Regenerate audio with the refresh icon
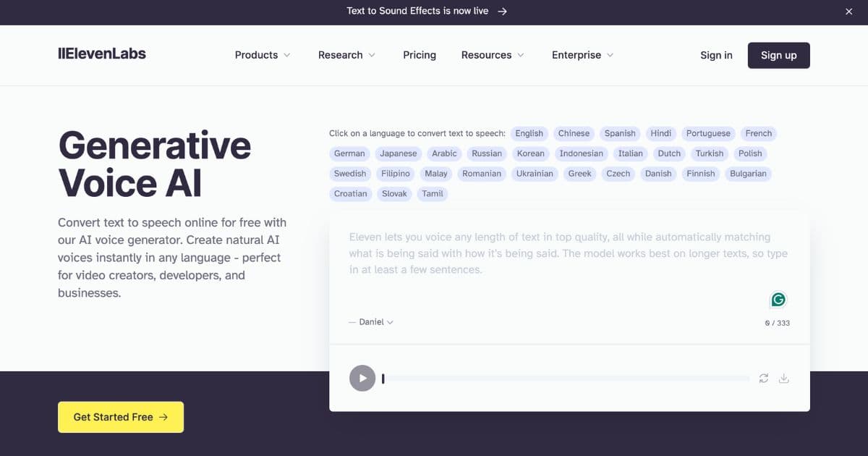The width and height of the screenshot is (868, 456). coord(764,378)
